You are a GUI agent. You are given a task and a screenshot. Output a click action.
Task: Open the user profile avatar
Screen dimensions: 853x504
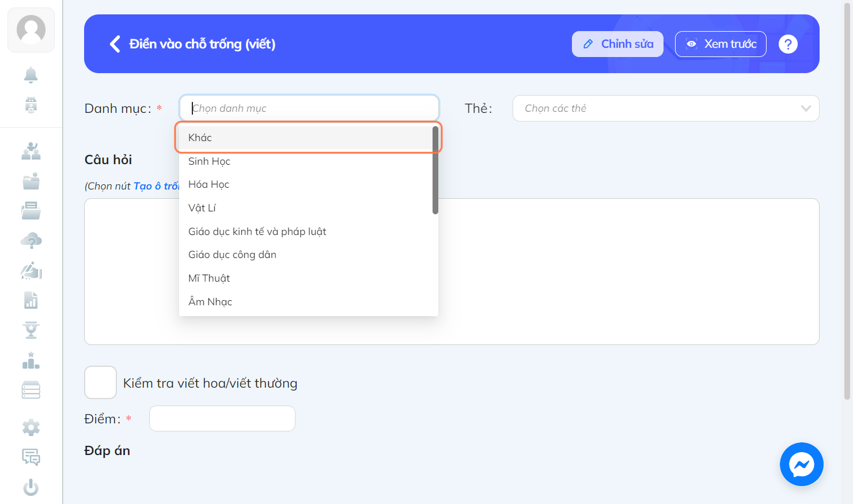pyautogui.click(x=31, y=30)
